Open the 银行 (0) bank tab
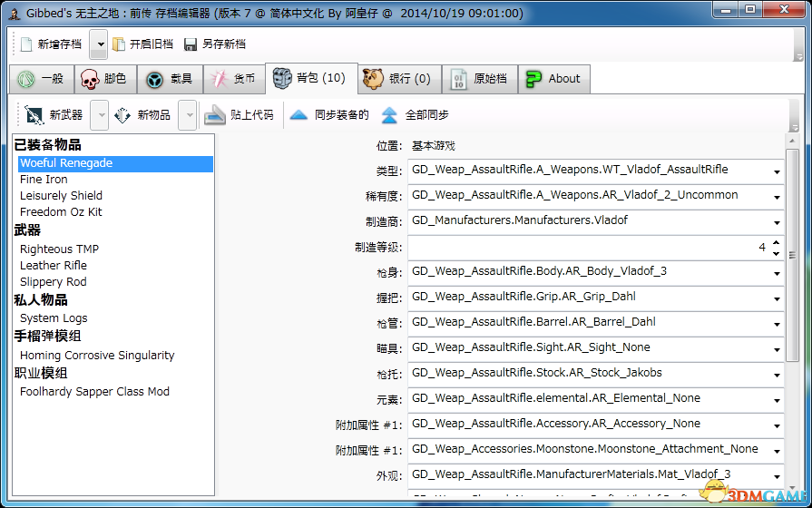The height and width of the screenshot is (508, 812). click(x=399, y=79)
